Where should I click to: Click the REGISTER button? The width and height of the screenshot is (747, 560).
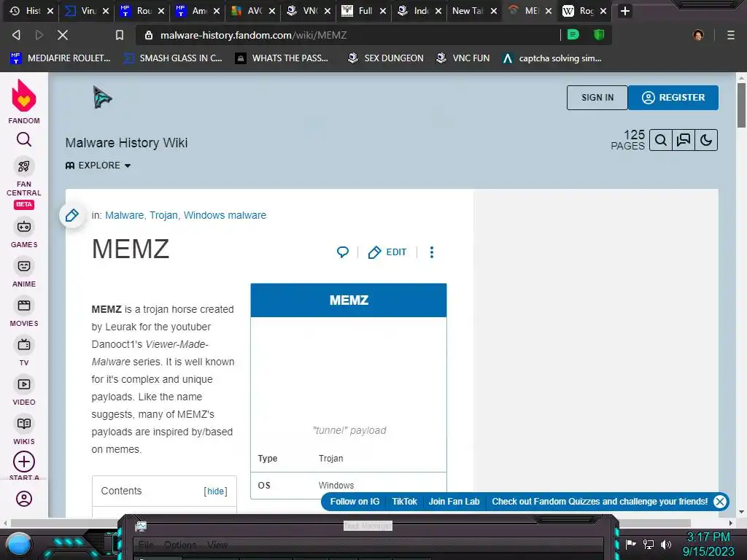[673, 98]
